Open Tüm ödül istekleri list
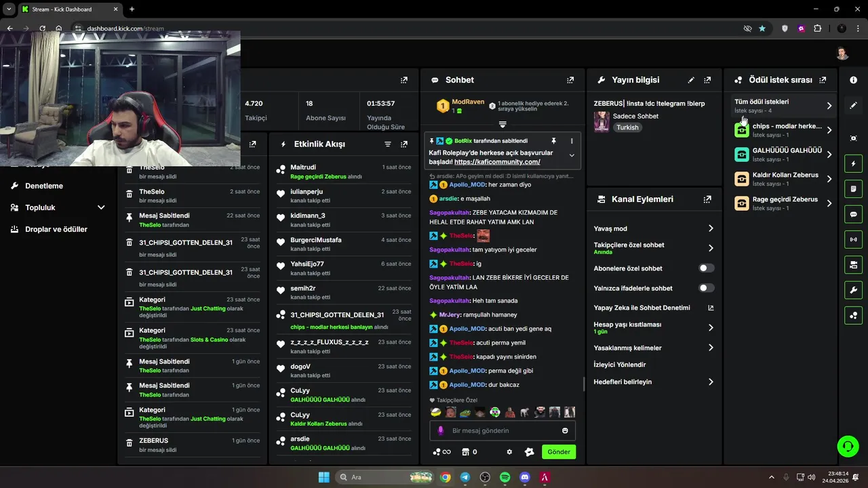The width and height of the screenshot is (868, 488). (783, 106)
